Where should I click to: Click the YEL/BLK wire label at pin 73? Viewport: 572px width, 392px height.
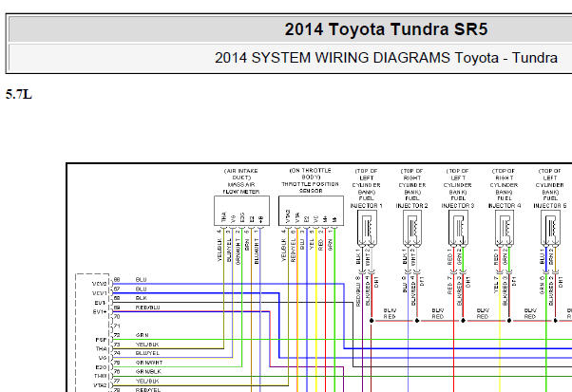(x=147, y=345)
